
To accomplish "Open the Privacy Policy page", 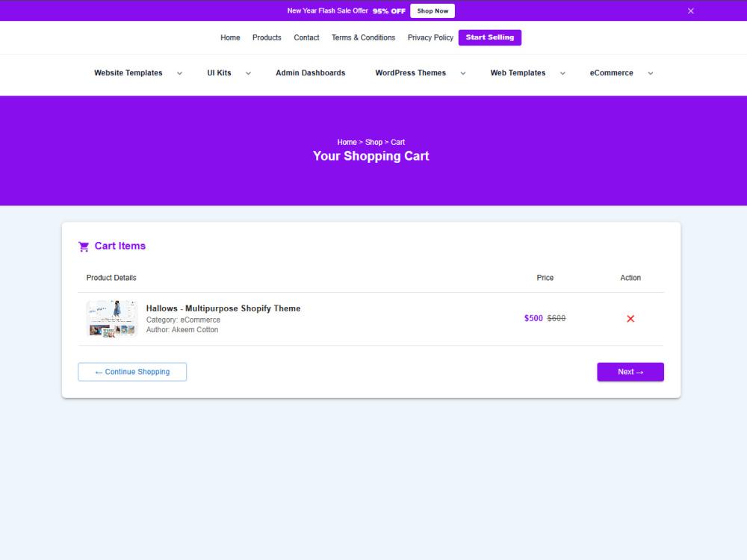I will pyautogui.click(x=430, y=37).
